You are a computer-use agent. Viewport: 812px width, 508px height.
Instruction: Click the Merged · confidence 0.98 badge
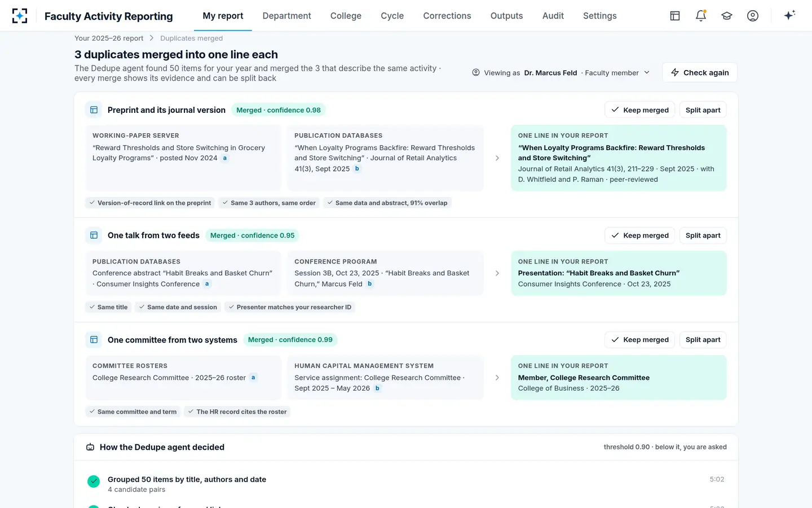point(279,110)
